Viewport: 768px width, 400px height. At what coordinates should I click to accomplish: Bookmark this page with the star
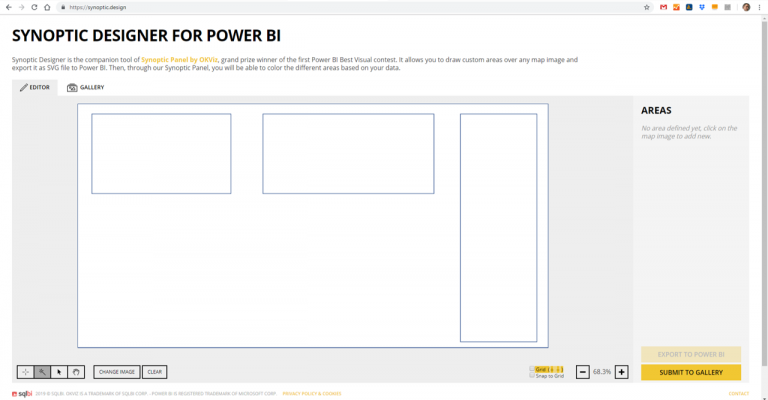(647, 7)
